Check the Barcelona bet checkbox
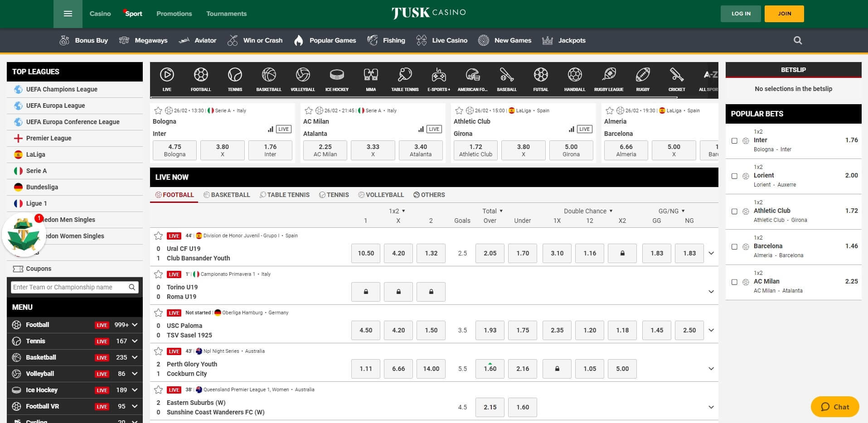The width and height of the screenshot is (868, 423). click(x=734, y=246)
